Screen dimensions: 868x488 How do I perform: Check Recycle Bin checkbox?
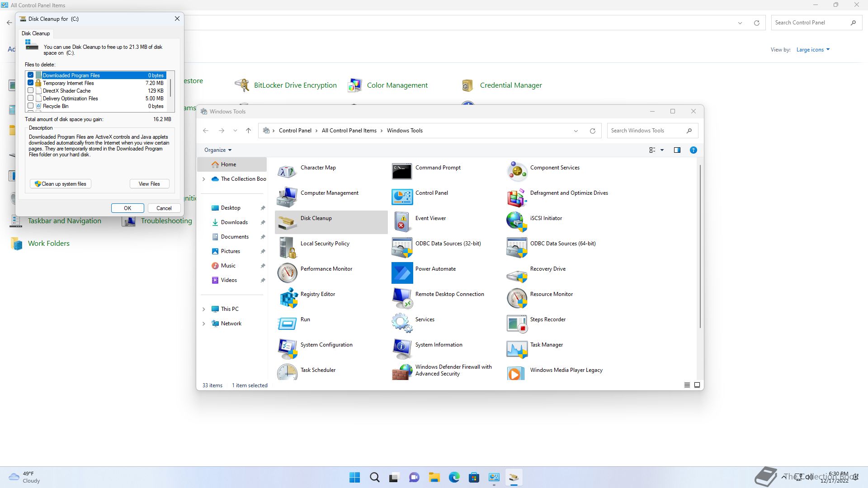[31, 106]
